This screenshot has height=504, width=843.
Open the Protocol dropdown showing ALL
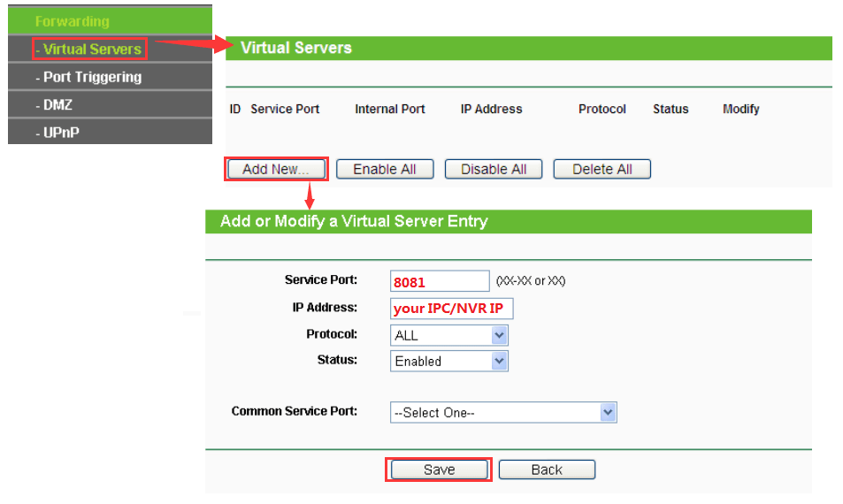point(448,335)
